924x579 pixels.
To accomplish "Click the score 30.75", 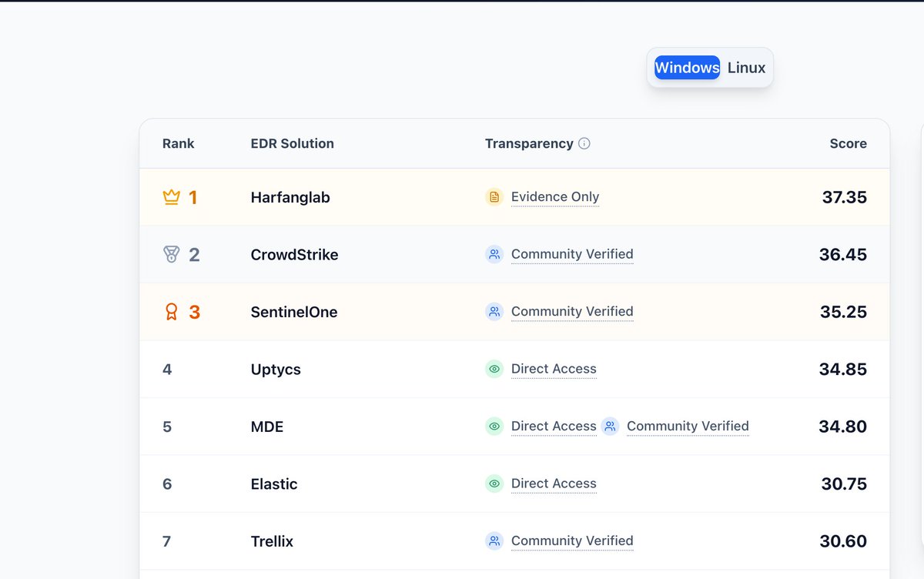I will pyautogui.click(x=844, y=484).
